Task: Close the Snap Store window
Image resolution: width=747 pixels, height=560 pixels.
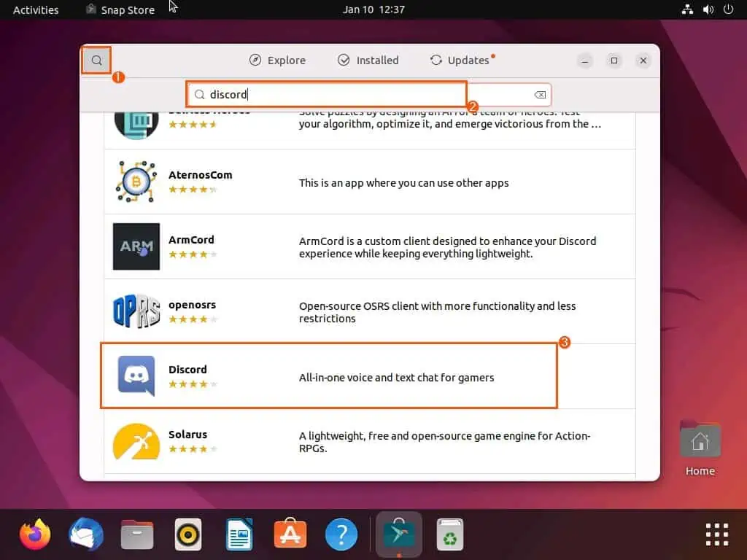Action: [643, 61]
